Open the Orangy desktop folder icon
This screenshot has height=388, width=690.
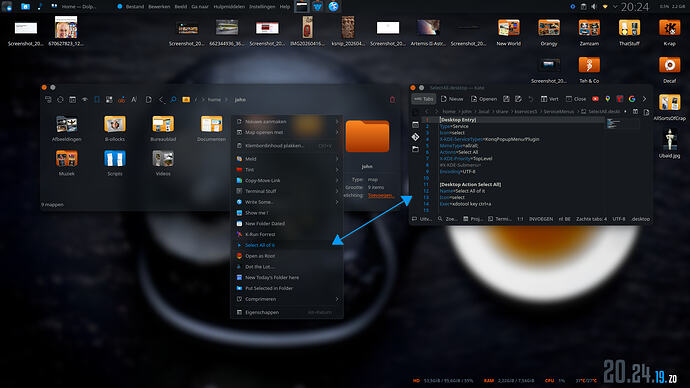(549, 32)
